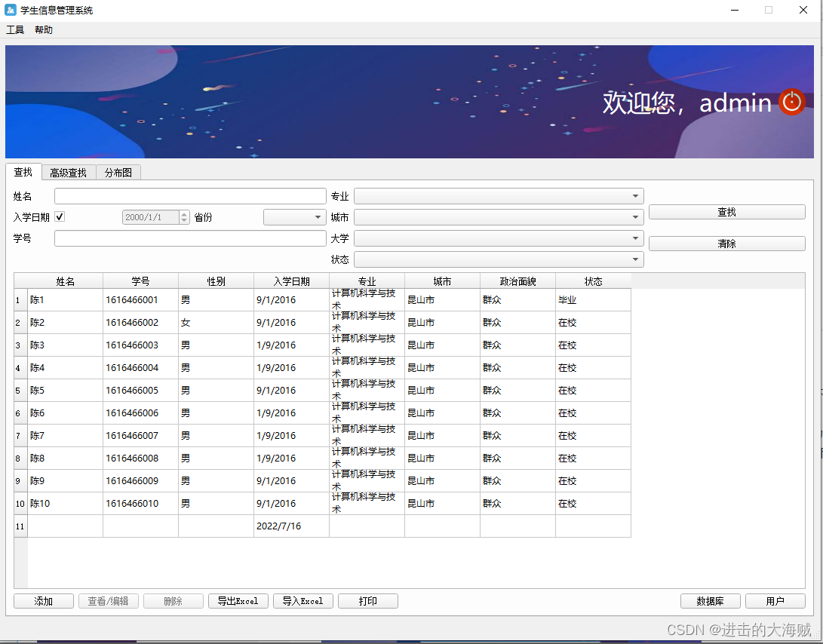The image size is (823, 644).
Task: Click the 城市 column header
Action: pyautogui.click(x=443, y=281)
